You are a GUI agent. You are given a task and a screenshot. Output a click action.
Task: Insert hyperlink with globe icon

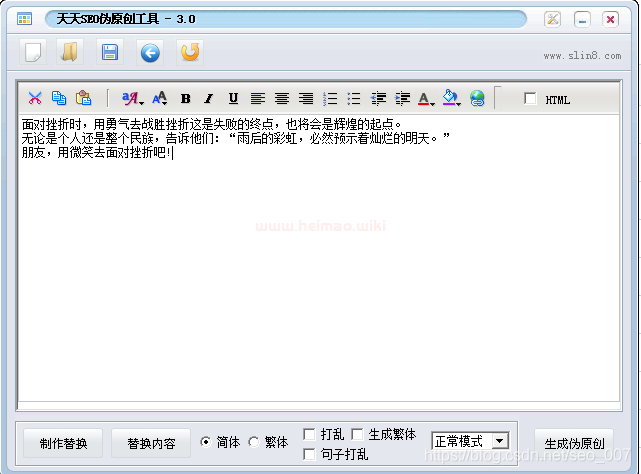(477, 98)
